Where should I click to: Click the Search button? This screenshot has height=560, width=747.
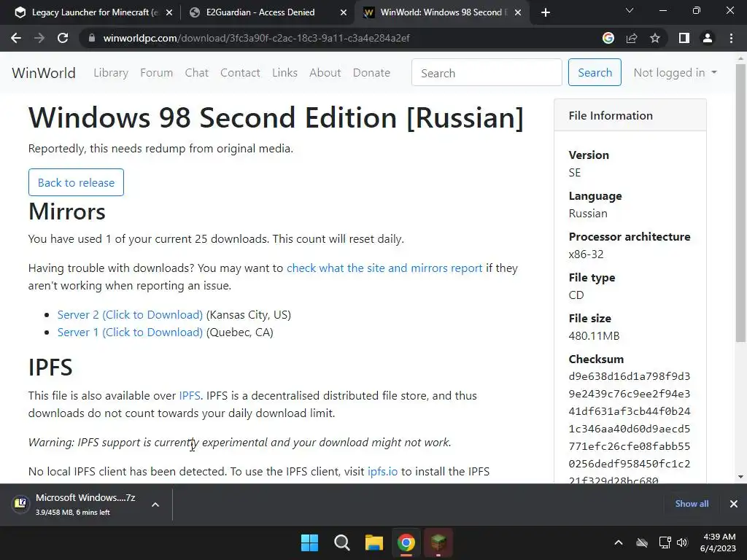595,72
